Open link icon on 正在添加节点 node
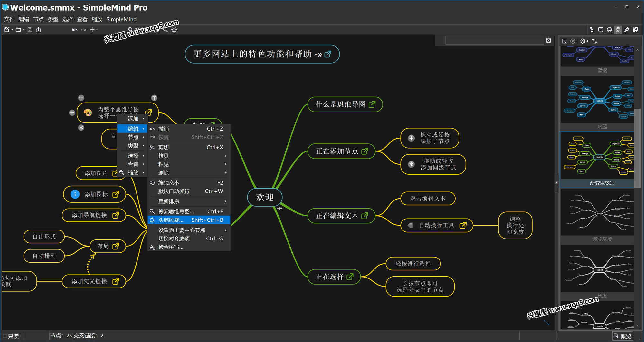The height and width of the screenshot is (342, 644). tap(365, 151)
